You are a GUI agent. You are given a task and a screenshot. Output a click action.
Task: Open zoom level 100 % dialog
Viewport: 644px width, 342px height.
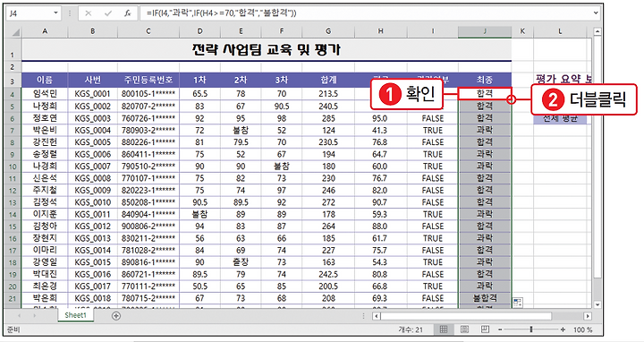tap(583, 329)
